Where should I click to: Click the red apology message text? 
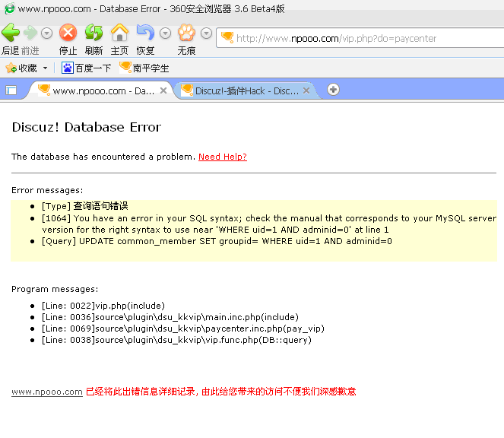(x=220, y=392)
